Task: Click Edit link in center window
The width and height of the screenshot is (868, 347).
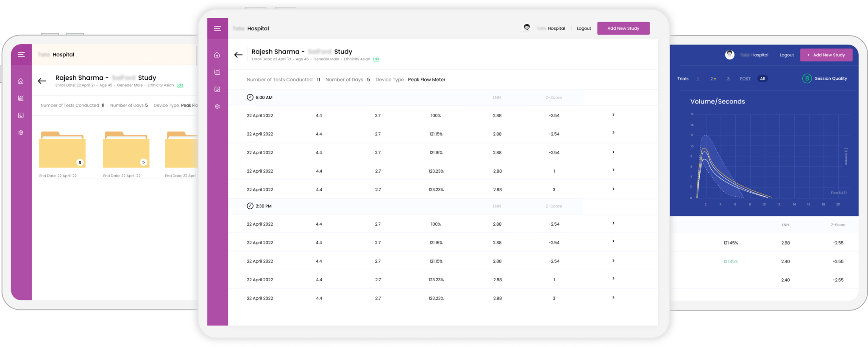Action: (x=376, y=59)
